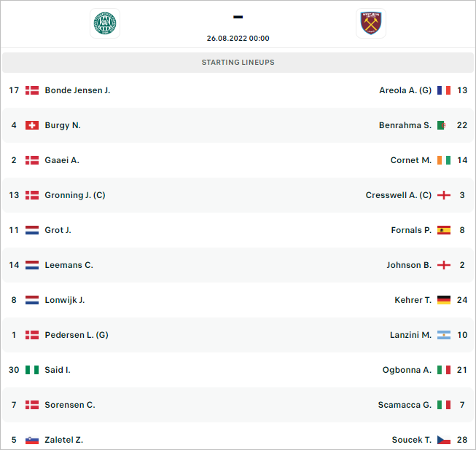This screenshot has width=476, height=450.
Task: Select Gronning J. (C) player name
Action: click(x=75, y=195)
